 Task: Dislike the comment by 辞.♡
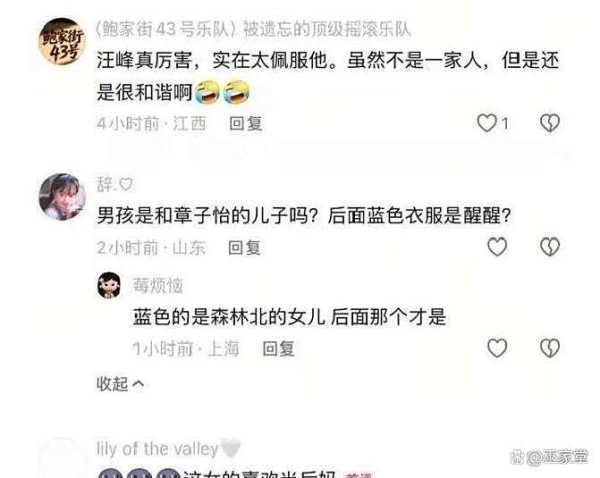pos(550,247)
